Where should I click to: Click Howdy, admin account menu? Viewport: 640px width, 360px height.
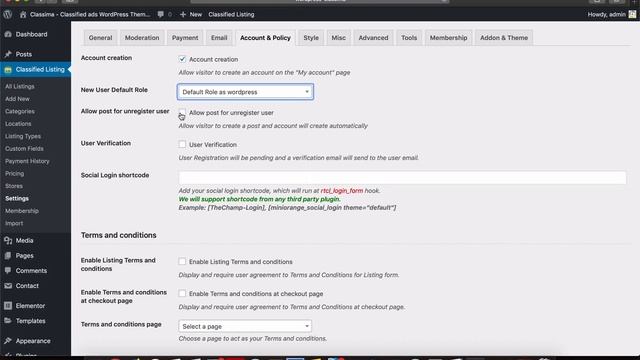click(607, 14)
